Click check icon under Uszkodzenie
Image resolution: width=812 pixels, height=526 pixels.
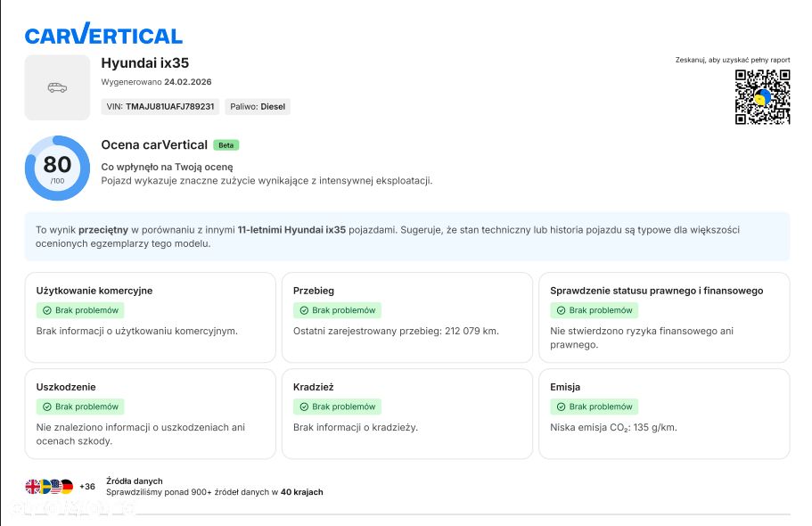[x=46, y=407]
